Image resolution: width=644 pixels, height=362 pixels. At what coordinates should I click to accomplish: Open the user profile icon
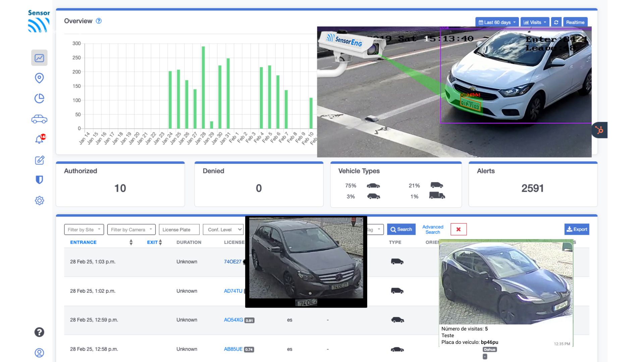(x=39, y=353)
